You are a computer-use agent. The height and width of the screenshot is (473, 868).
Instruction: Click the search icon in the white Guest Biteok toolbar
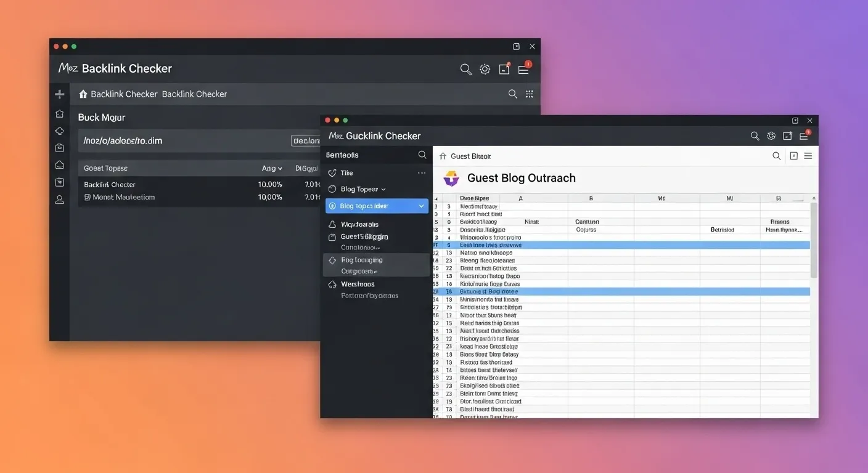click(777, 156)
